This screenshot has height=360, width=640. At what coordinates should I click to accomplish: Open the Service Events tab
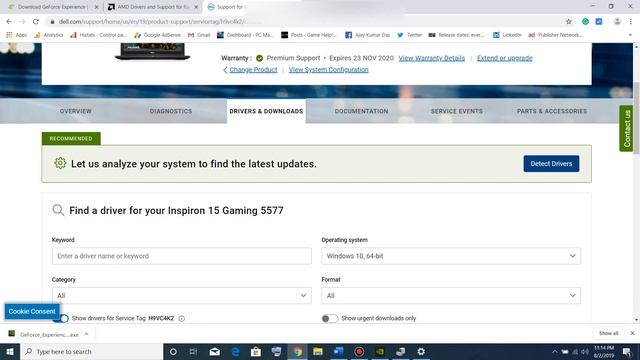click(x=456, y=111)
